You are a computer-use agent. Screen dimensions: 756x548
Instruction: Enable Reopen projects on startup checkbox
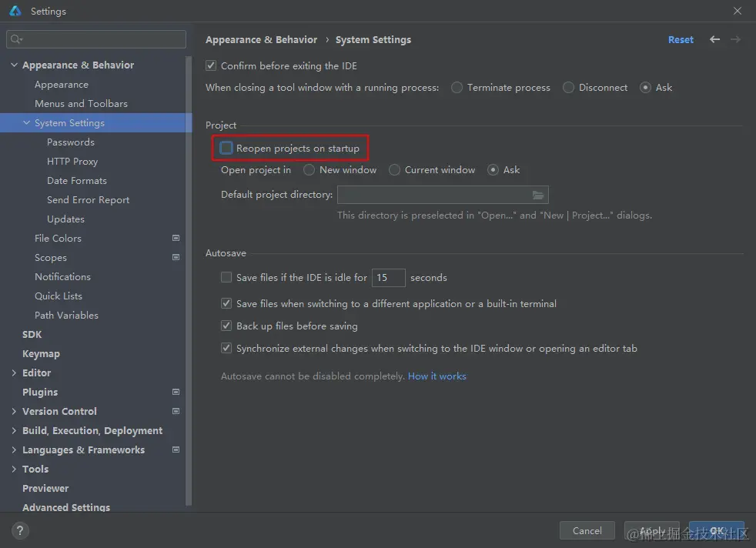pos(226,148)
